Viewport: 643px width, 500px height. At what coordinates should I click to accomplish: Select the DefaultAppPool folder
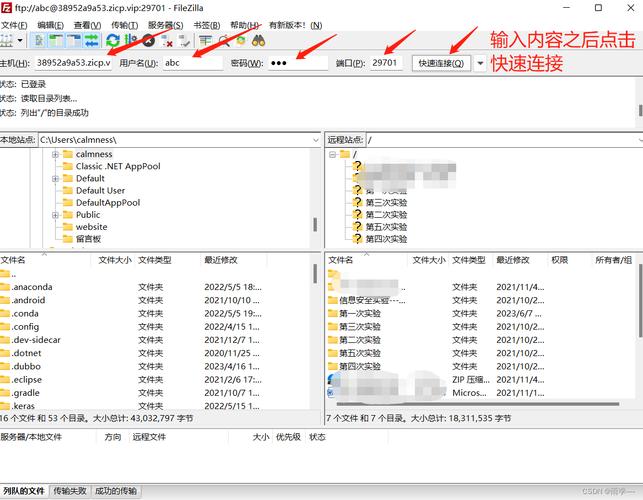click(x=108, y=203)
